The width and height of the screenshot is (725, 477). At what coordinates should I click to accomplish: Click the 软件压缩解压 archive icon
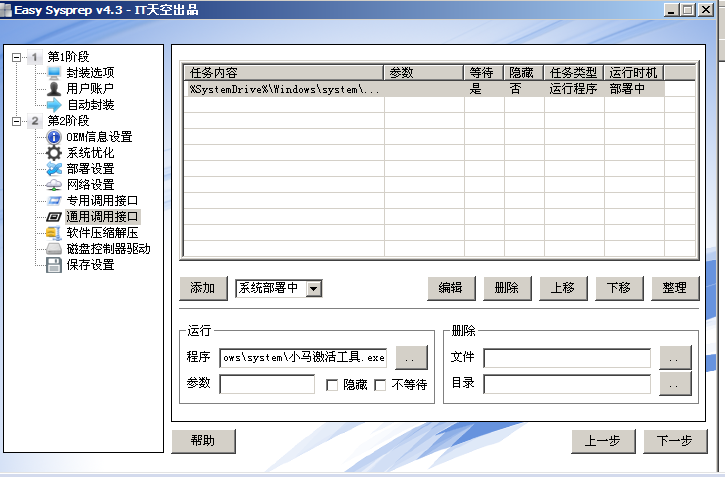[x=54, y=233]
